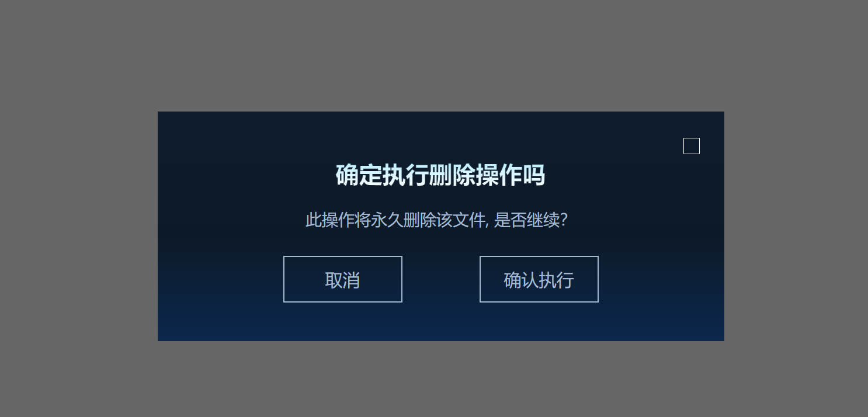Screen dimensions: 868x417
Task: Click the bold dialog title text
Action: pos(440,175)
